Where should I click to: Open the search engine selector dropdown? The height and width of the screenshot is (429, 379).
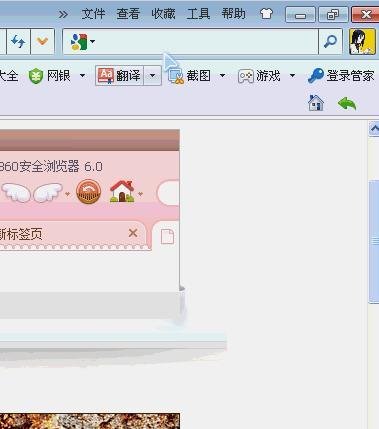(83, 42)
